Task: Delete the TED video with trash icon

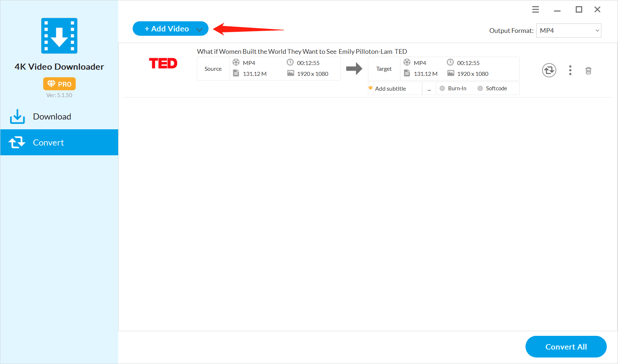Action: point(588,71)
